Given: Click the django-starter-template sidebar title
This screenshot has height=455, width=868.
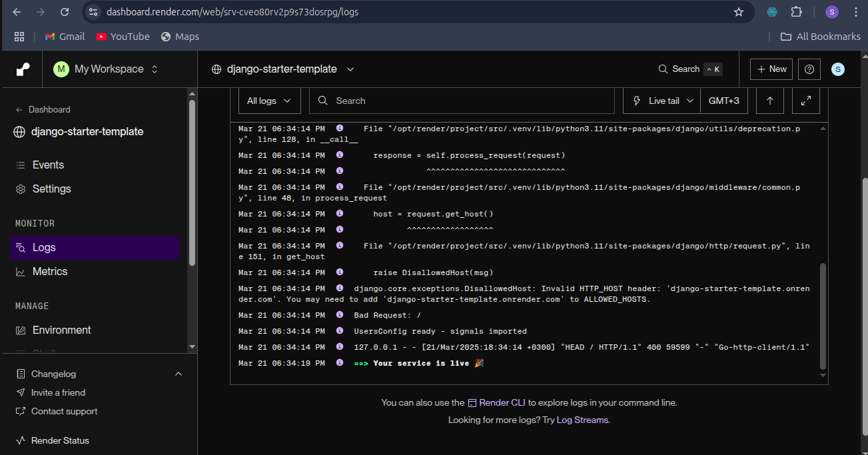Looking at the screenshot, I should point(87,132).
